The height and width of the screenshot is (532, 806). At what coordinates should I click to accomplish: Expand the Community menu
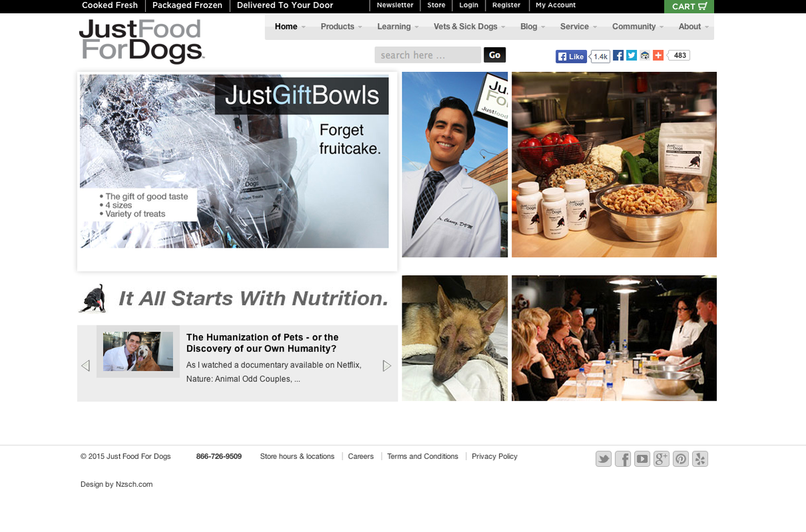[x=638, y=27]
